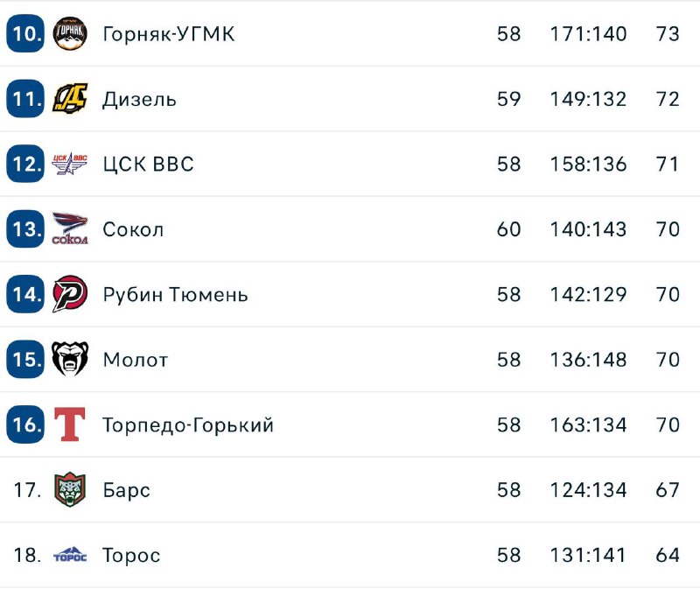Open the Сокол team name link
700x596 pixels.
133,229
